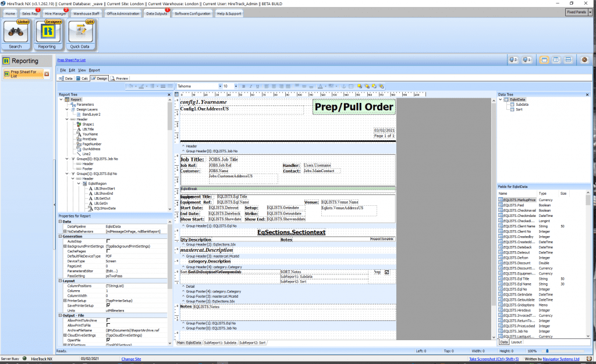Select the single panel layout icon
596x364 pixels.
pos(544,60)
